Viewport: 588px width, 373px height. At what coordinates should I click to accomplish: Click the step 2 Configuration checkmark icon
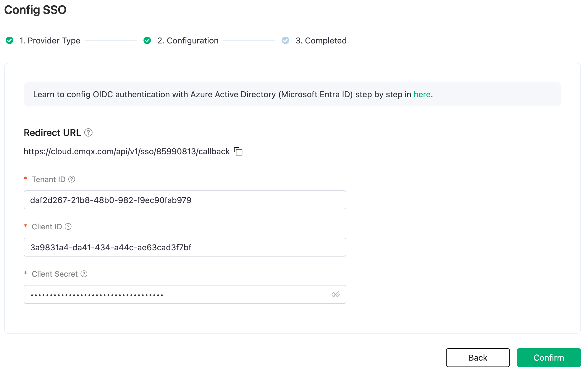pyautogui.click(x=146, y=40)
